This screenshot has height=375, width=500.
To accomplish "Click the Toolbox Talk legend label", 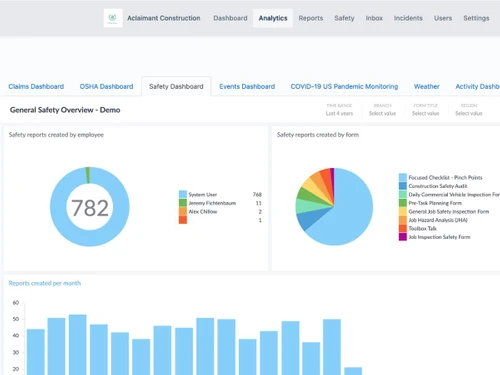I will pos(422,228).
